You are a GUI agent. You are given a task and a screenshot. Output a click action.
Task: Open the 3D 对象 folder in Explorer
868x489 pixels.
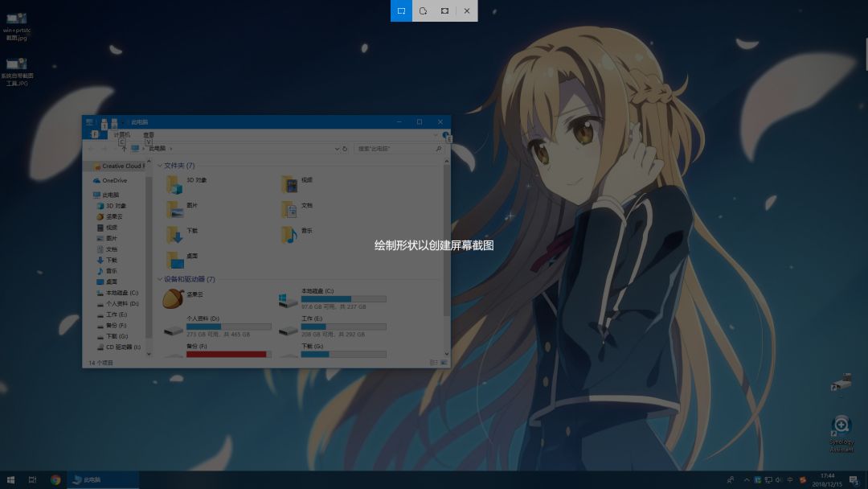[x=175, y=184]
